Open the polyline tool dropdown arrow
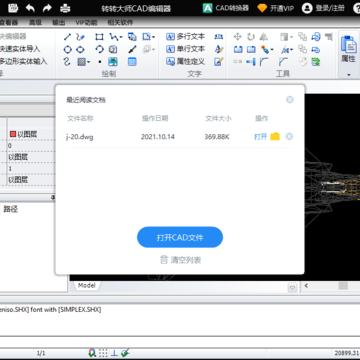This screenshot has height=360, width=360. coord(121,37)
